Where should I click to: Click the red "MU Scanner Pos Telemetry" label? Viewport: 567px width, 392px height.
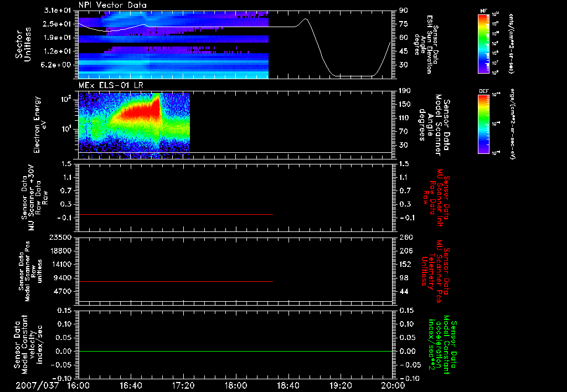[x=435, y=271]
